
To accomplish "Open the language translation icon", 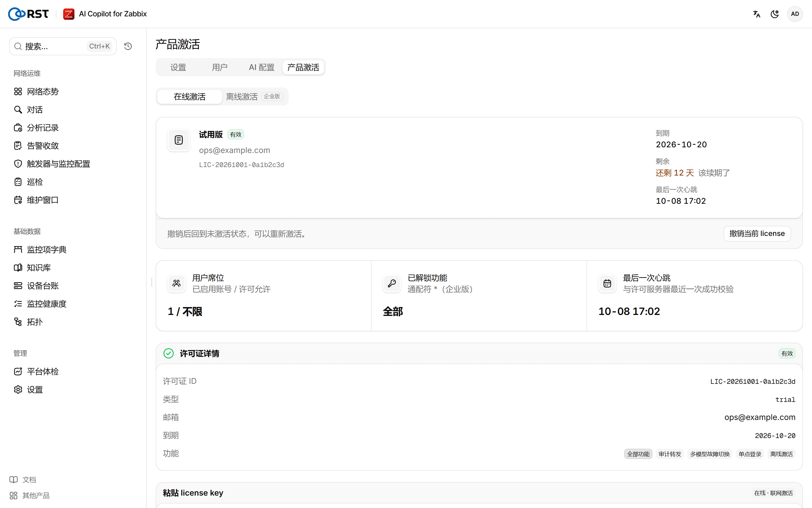I will (x=757, y=14).
